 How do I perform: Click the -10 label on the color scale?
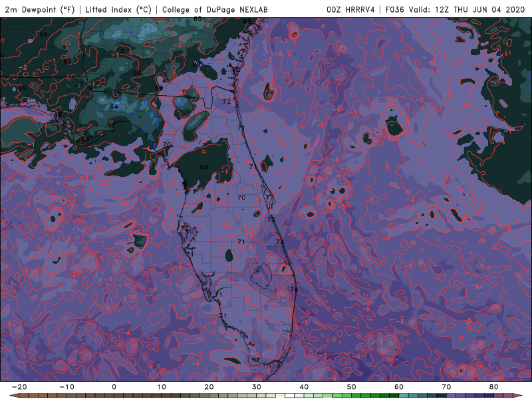pos(66,387)
